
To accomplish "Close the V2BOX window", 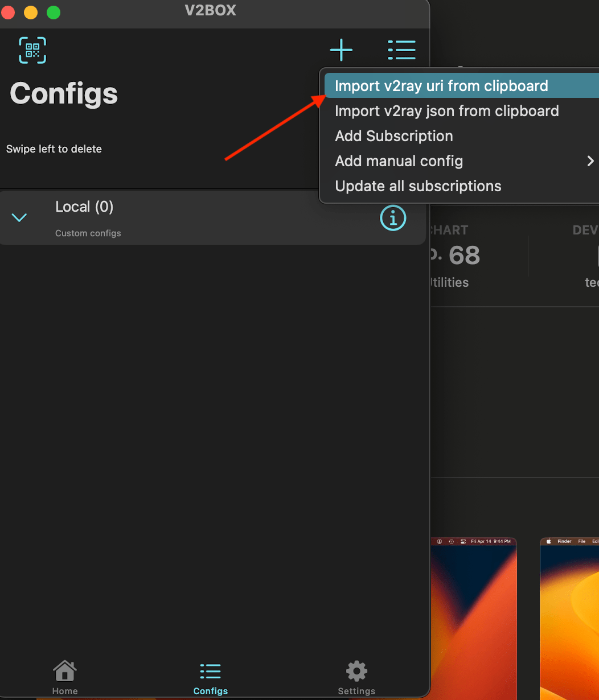I will pyautogui.click(x=8, y=12).
